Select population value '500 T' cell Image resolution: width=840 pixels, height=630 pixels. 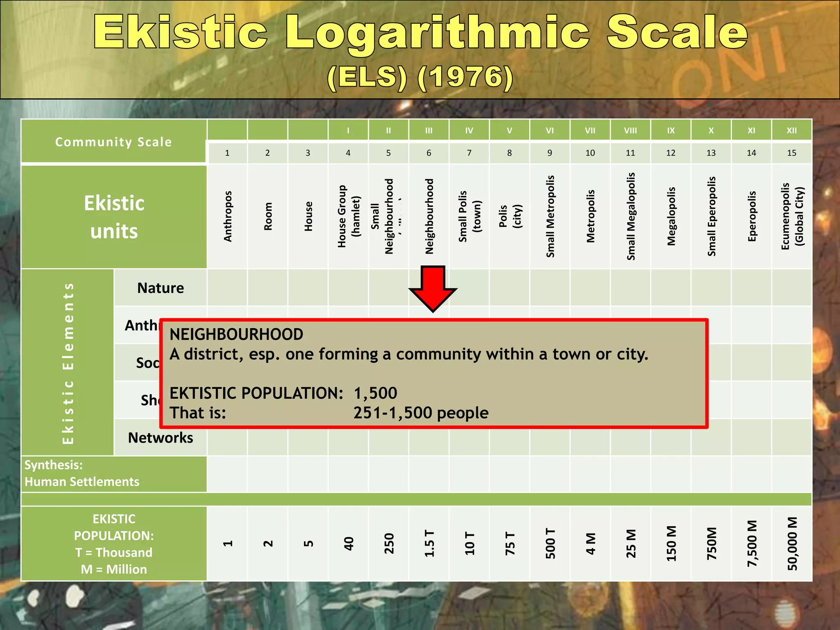(x=550, y=544)
